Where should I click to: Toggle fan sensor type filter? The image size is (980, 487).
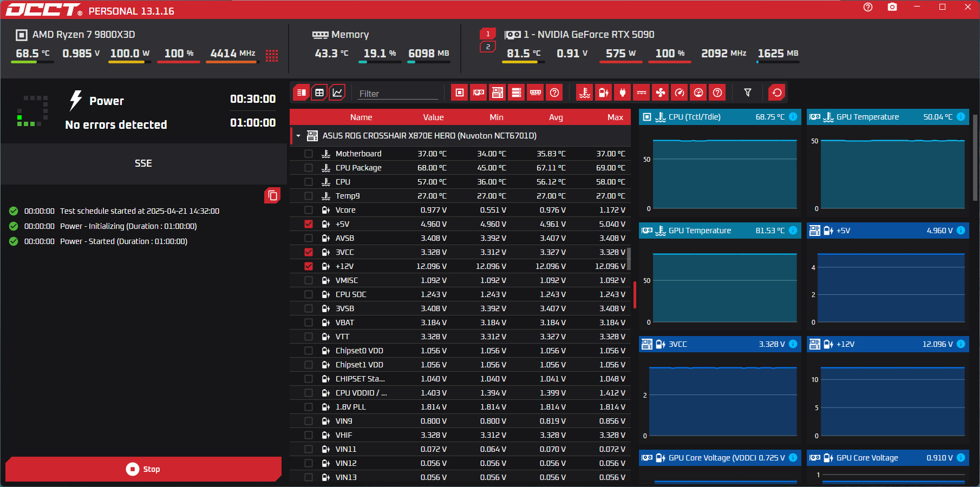coord(661,93)
